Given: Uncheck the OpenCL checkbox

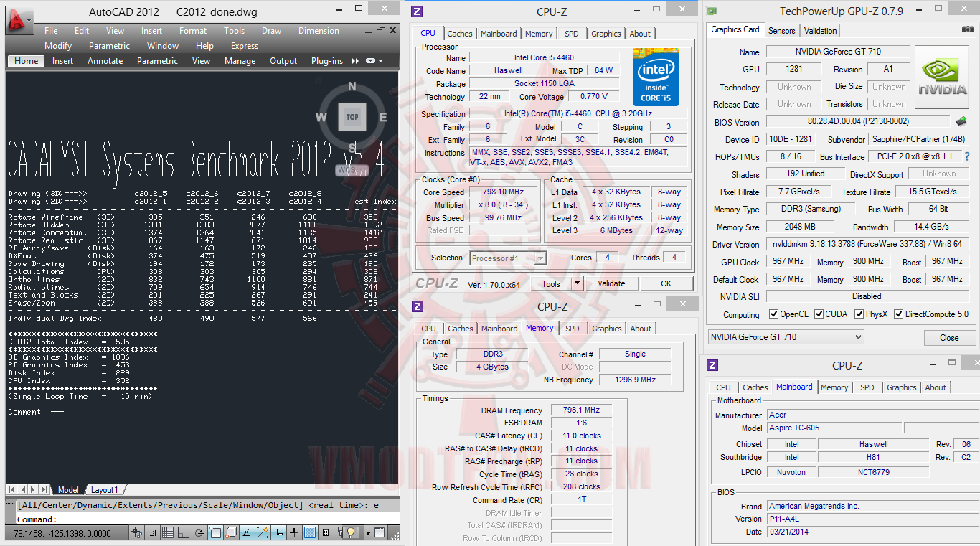Looking at the screenshot, I should (x=773, y=314).
